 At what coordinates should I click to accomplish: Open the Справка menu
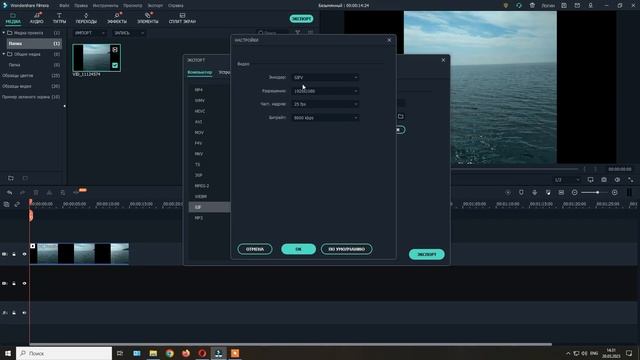[176, 6]
